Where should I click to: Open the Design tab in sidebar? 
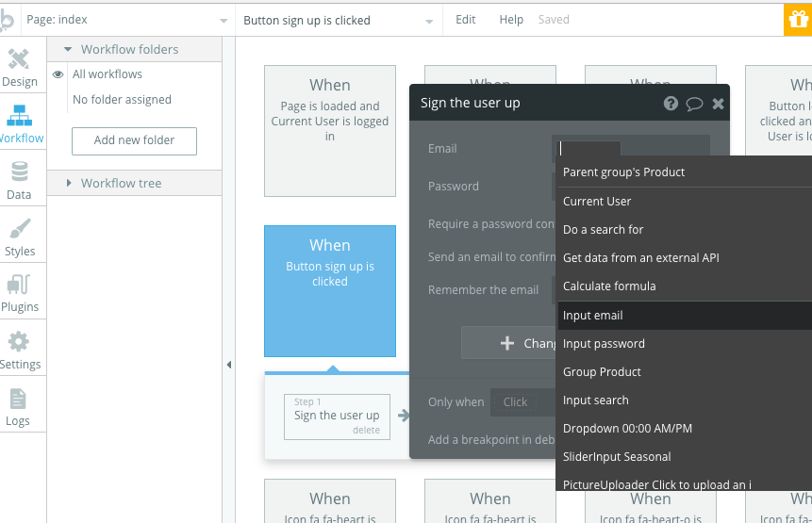pos(19,68)
